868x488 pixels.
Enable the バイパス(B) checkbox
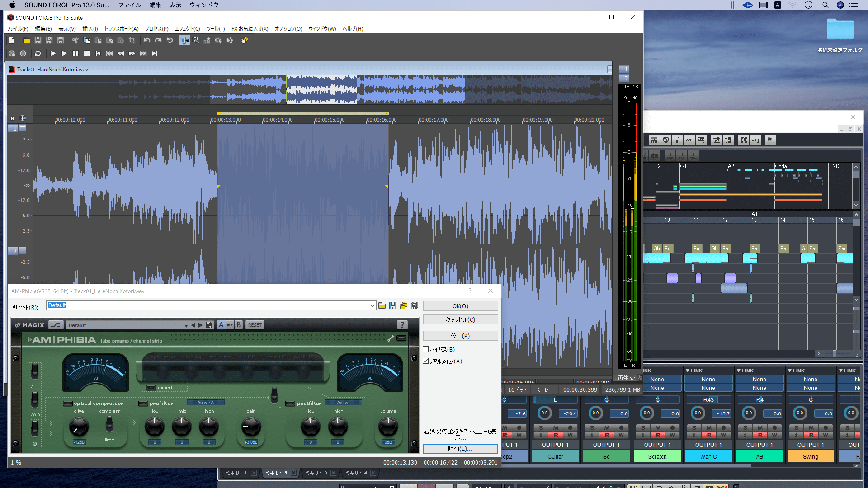pyautogui.click(x=426, y=349)
